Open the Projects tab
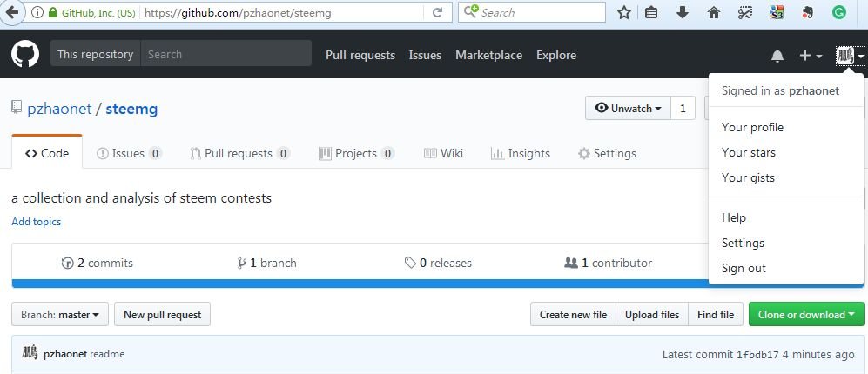This screenshot has height=374, width=868. point(356,153)
